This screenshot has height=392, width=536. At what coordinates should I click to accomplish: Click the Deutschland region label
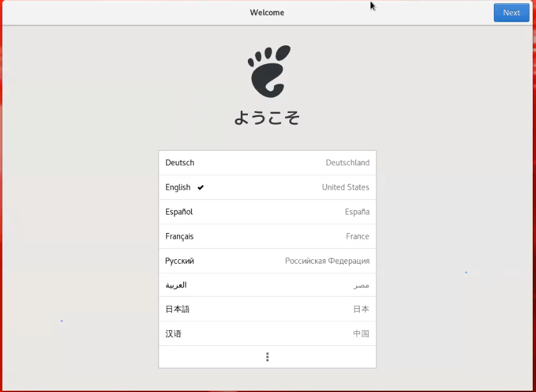click(x=348, y=163)
